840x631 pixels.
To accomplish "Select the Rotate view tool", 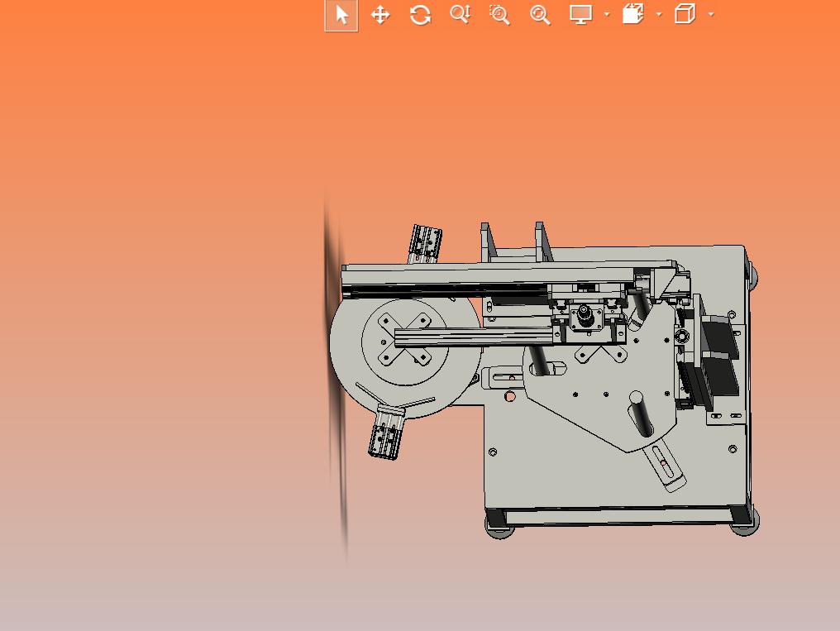I will 421,14.
